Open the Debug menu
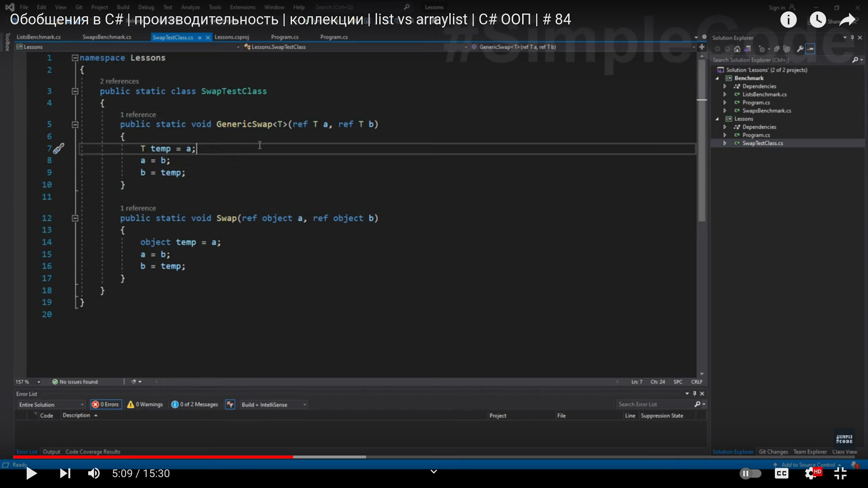868x488 pixels. [146, 7]
